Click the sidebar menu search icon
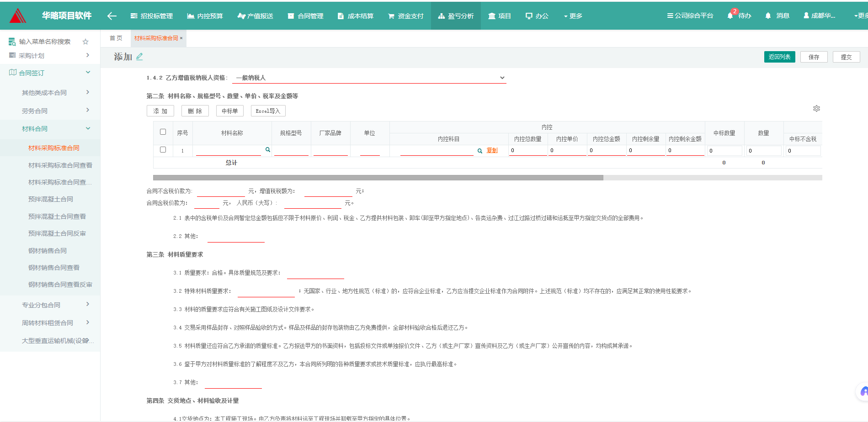This screenshot has height=422, width=868. [x=12, y=42]
